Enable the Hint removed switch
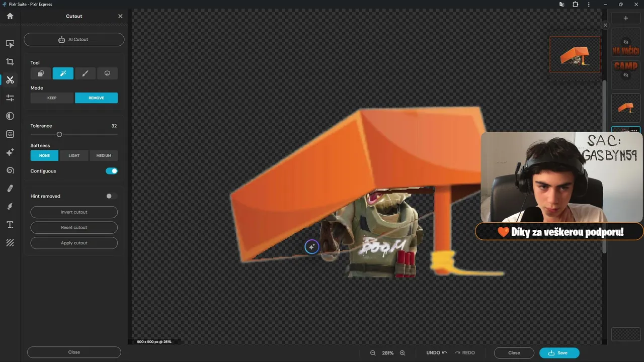This screenshot has height=362, width=644. coord(112,196)
